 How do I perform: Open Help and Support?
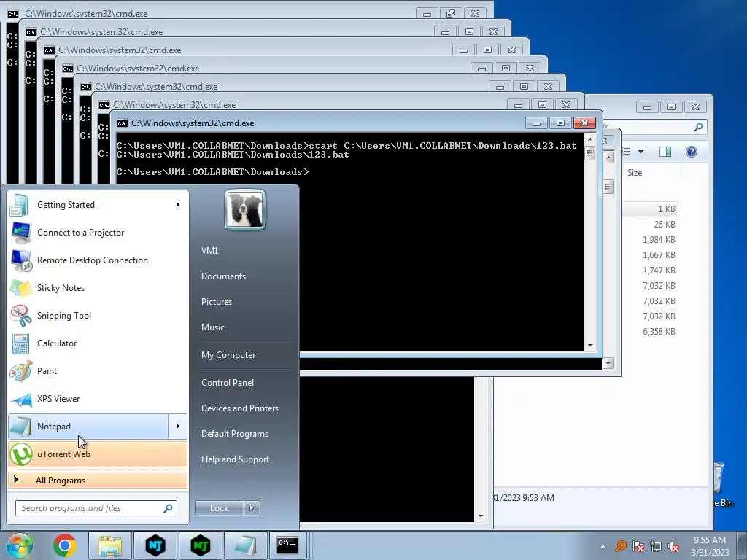pos(236,459)
